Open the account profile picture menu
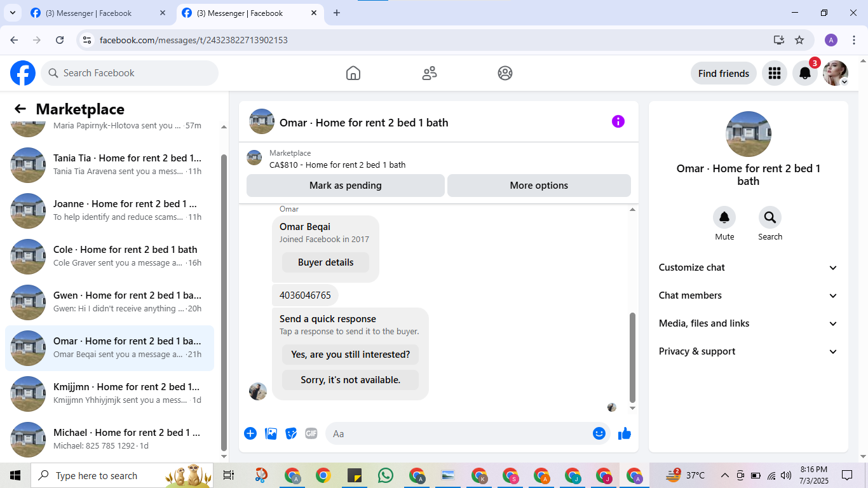 click(x=836, y=73)
